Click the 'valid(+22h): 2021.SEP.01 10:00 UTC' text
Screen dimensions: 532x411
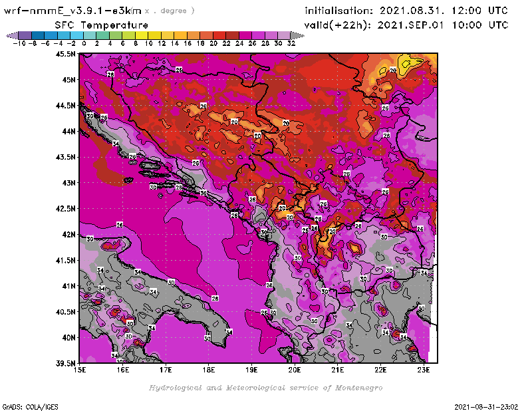406,25
